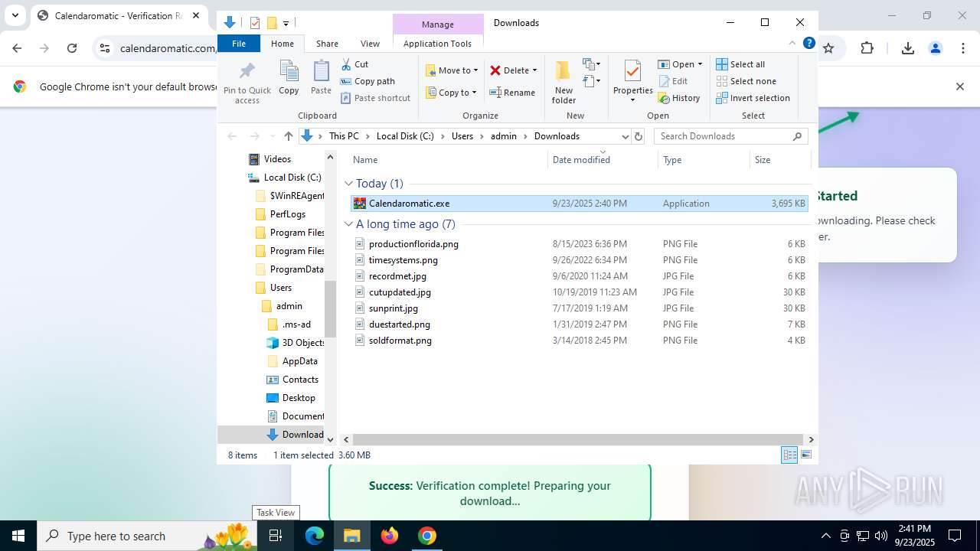
Task: Open address bar history dropdown
Action: 625,136
